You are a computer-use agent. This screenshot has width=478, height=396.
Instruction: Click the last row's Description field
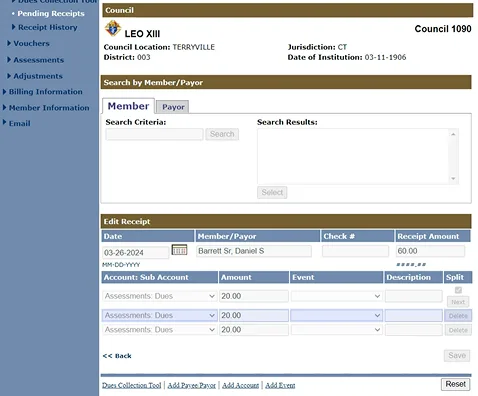coord(414,330)
